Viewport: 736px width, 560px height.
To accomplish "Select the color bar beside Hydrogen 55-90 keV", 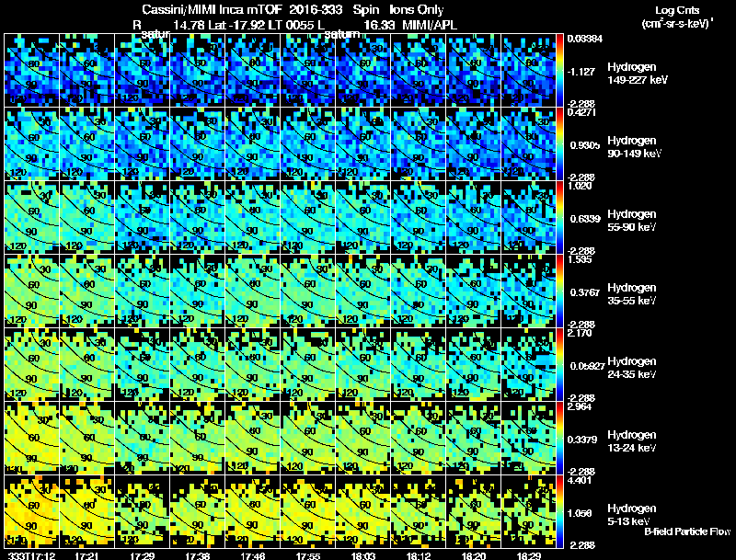I will (559, 217).
